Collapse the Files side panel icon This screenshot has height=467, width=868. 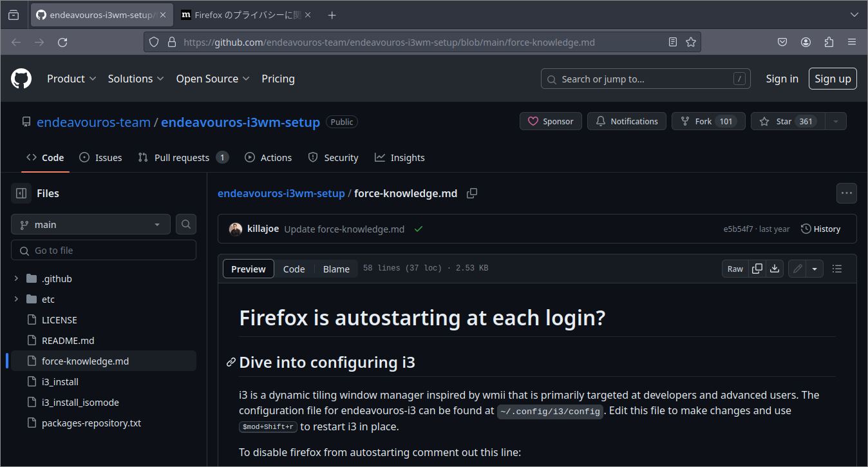point(21,193)
